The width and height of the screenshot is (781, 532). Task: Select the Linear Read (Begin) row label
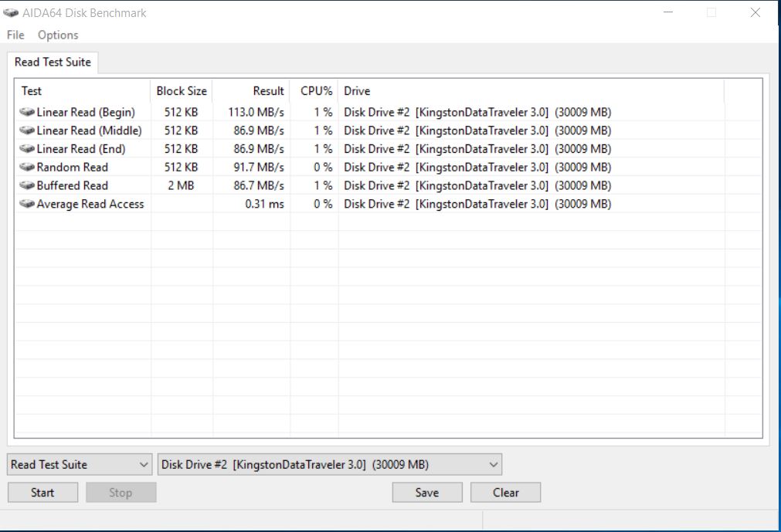(x=86, y=112)
